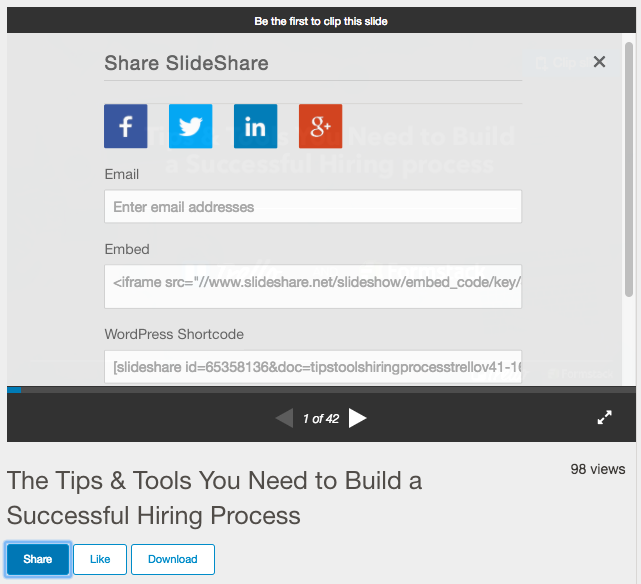Viewport: 641px width, 584px height.
Task: Click the Like button
Action: [100, 559]
